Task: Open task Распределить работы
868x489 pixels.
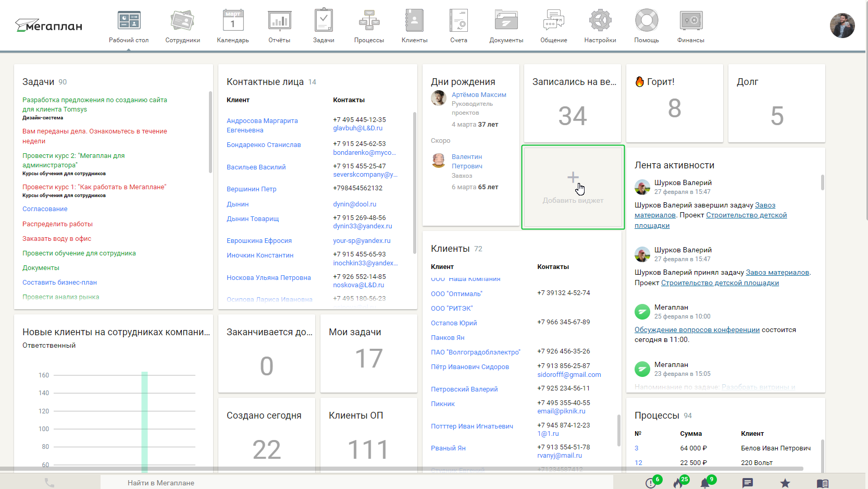Action: (x=57, y=224)
